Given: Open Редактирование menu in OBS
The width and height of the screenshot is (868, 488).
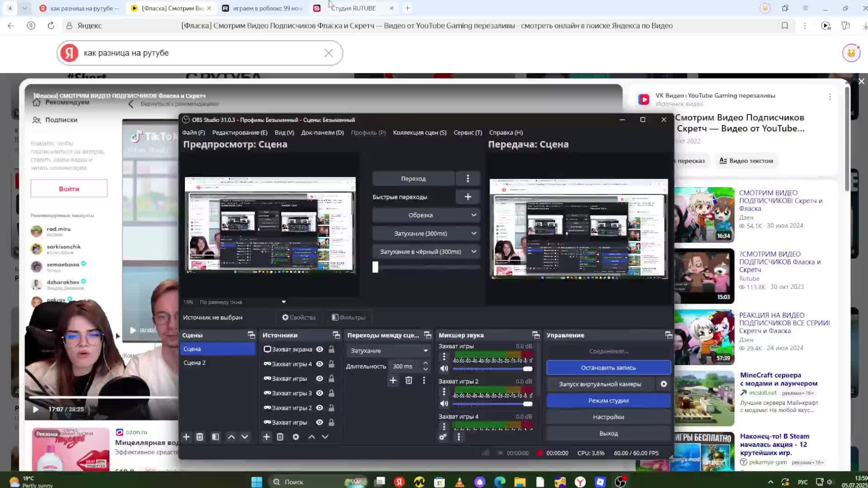Looking at the screenshot, I should pos(240,132).
